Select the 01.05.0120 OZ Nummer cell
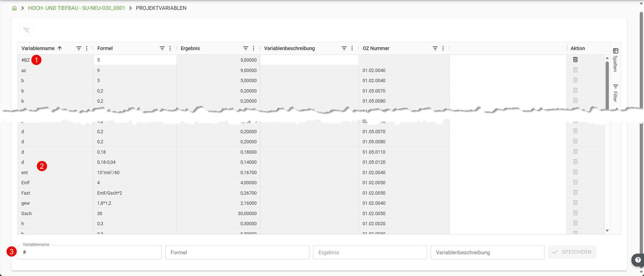This screenshot has height=276, width=644. point(404,162)
